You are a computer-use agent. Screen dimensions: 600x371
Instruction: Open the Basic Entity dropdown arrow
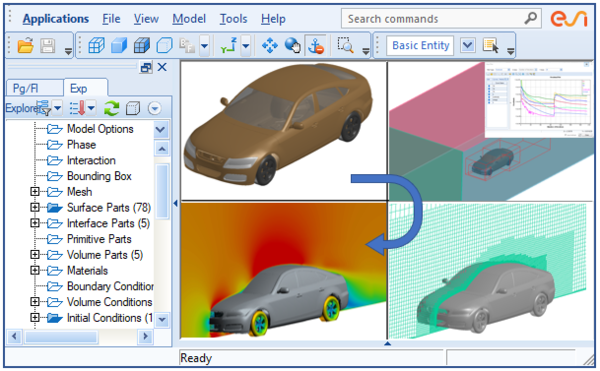(468, 46)
